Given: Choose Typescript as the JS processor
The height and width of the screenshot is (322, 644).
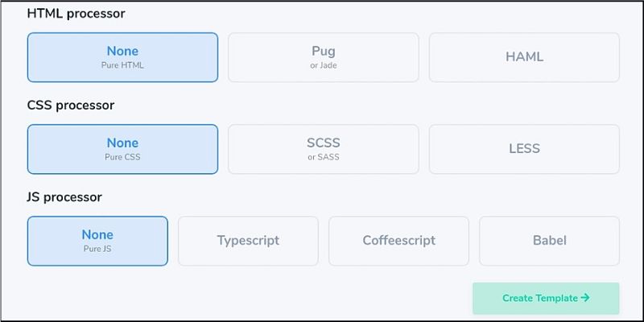Looking at the screenshot, I should [x=248, y=240].
